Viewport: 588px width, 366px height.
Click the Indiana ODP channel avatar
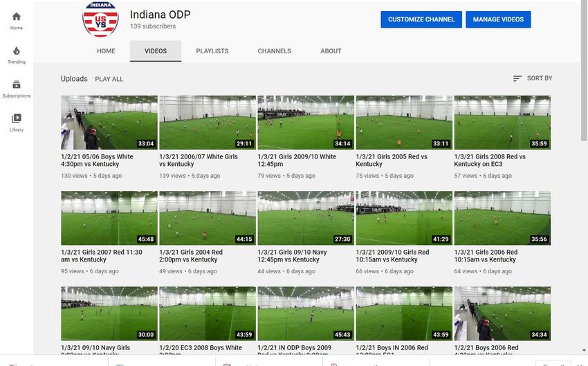pyautogui.click(x=100, y=19)
